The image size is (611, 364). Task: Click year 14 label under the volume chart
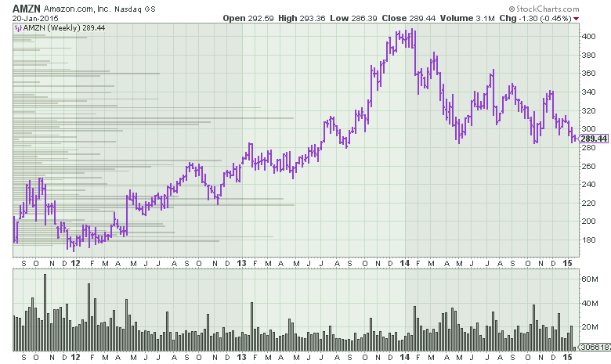[405, 357]
